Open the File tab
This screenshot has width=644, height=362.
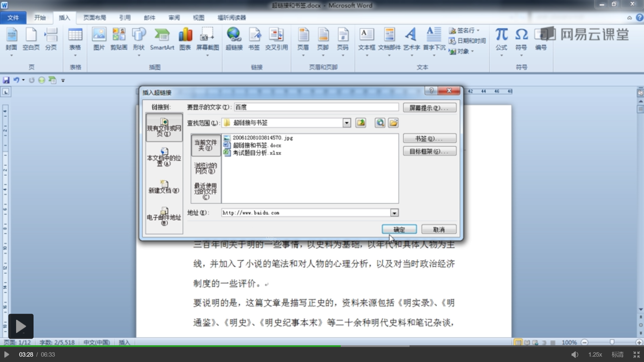tap(13, 18)
